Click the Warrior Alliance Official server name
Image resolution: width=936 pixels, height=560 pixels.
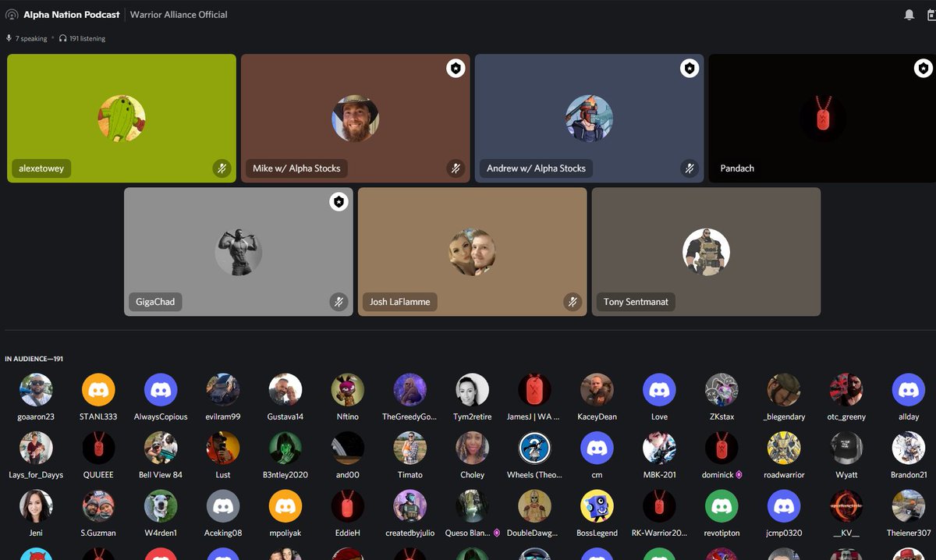(x=179, y=13)
